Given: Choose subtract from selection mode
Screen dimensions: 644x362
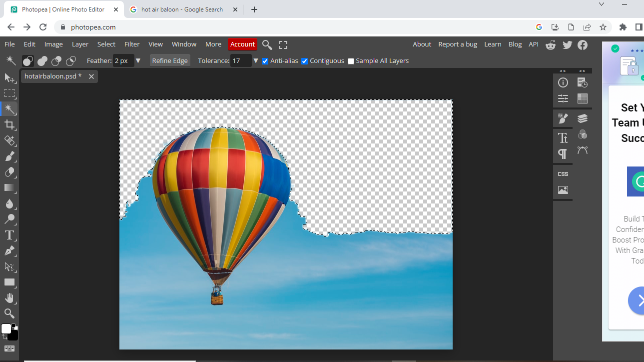Looking at the screenshot, I should 56,61.
